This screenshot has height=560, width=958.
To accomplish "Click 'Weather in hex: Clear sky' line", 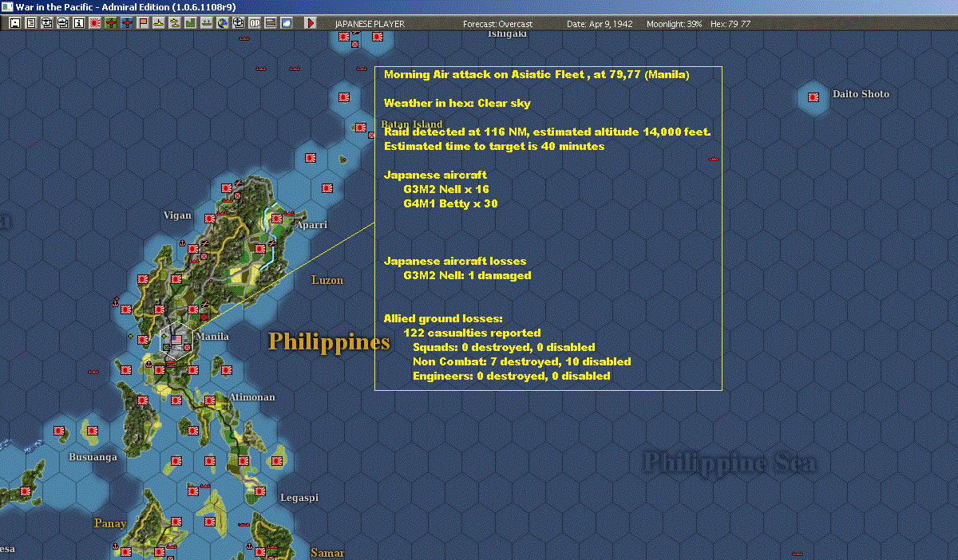I will (x=457, y=103).
